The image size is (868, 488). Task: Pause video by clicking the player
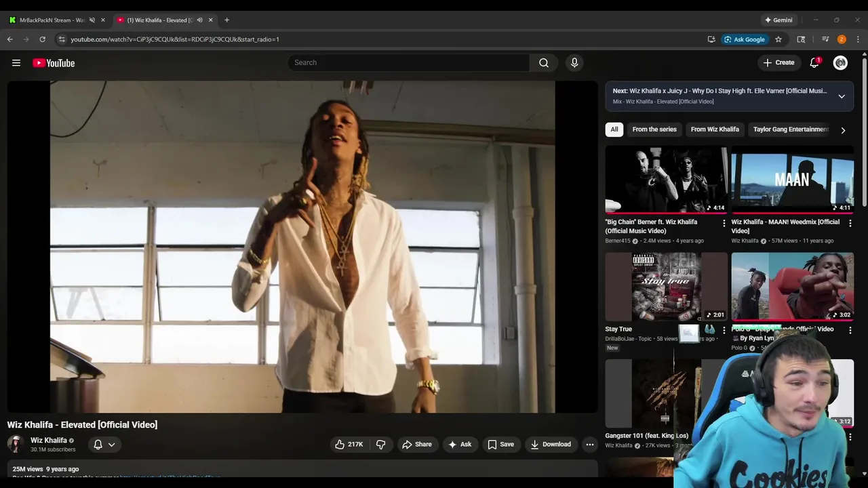coord(302,247)
